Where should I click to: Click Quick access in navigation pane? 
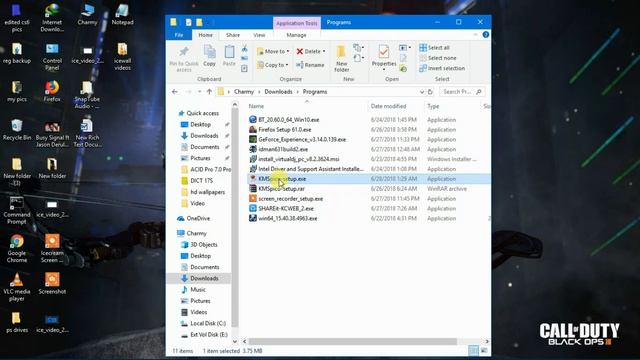tap(198, 113)
